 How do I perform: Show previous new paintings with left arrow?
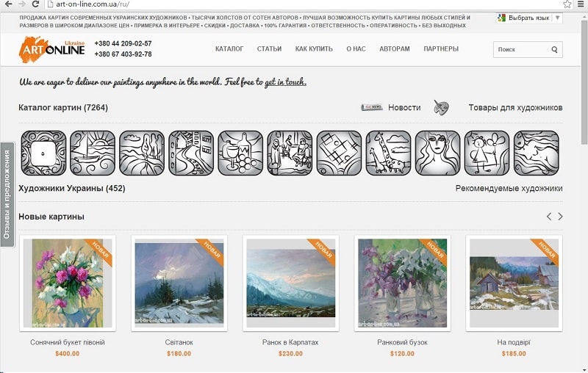tap(548, 217)
